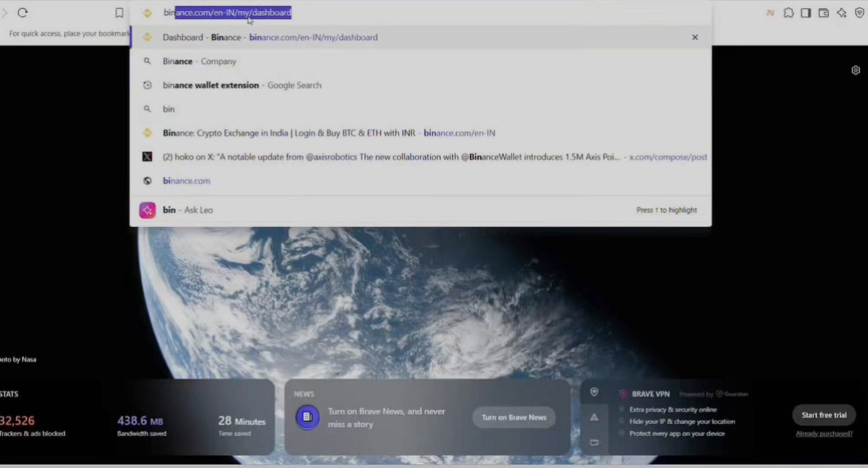
Task: Go to the binance.com suggestion
Action: [x=421, y=181]
